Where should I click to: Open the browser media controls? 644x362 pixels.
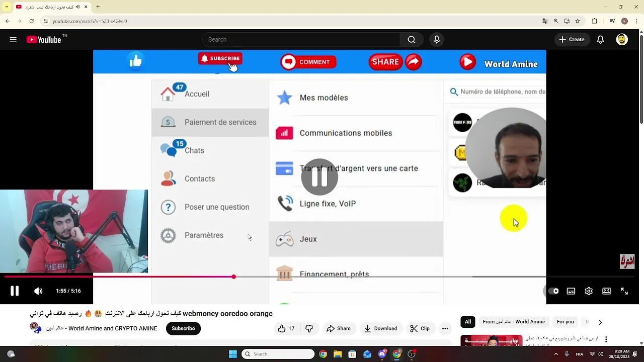[612, 21]
